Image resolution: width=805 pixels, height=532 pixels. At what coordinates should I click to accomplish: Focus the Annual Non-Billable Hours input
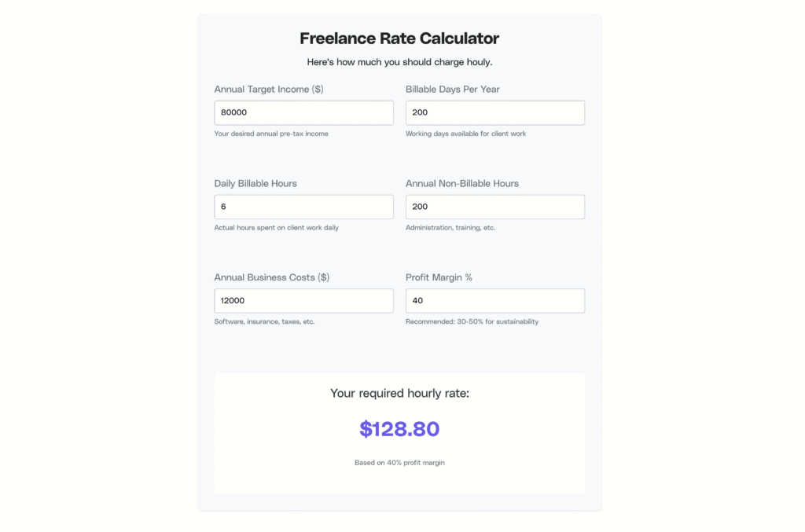pos(494,207)
